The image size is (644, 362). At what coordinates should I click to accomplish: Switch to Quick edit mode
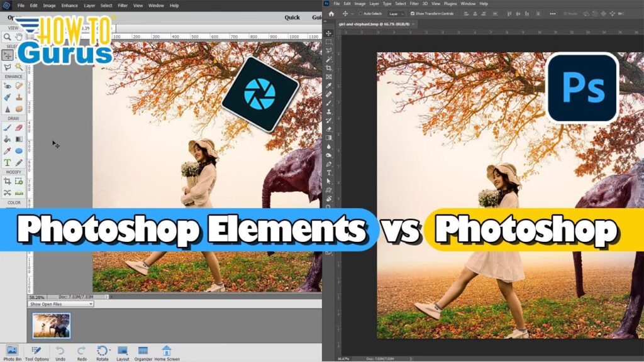click(x=292, y=18)
